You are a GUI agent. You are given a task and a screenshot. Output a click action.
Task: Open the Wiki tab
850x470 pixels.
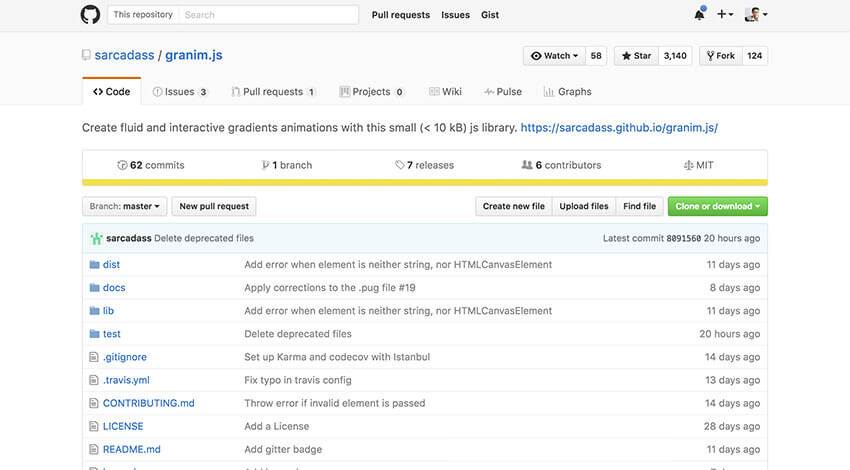tap(445, 92)
